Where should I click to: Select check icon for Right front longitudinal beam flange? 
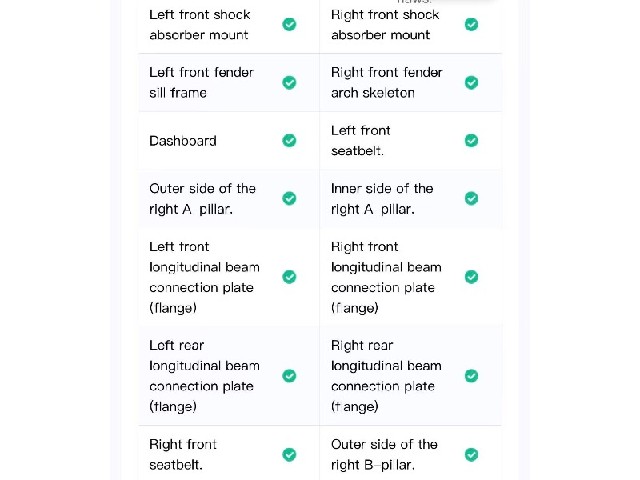(x=471, y=277)
